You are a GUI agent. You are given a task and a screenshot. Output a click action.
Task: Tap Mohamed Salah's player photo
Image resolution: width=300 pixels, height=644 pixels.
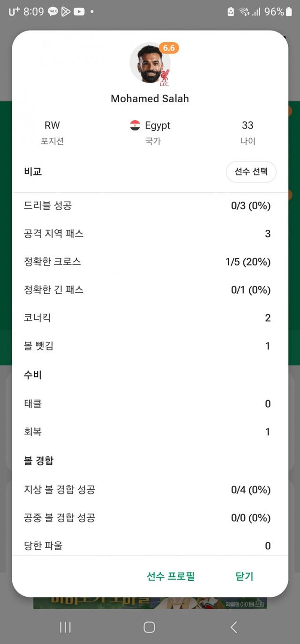tap(150, 64)
